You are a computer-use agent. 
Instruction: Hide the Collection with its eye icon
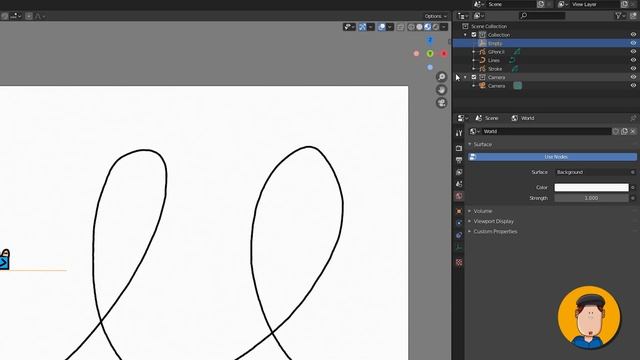[633, 35]
